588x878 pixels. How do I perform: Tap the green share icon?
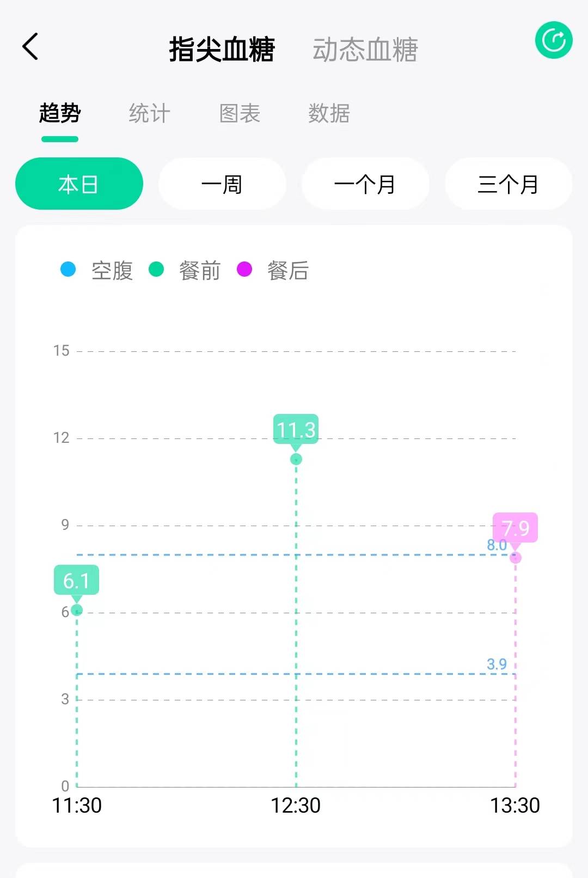(x=554, y=40)
